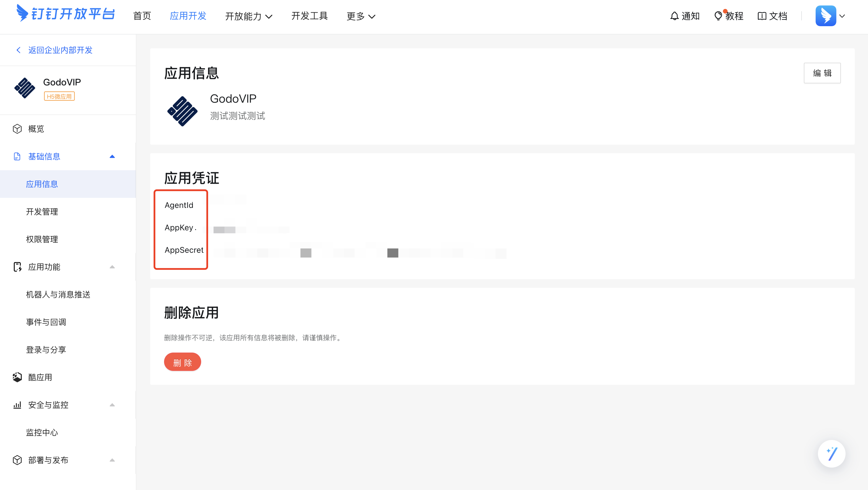Click the GodoVIP name in sidebar
Viewport: 868px width, 490px height.
pos(62,82)
